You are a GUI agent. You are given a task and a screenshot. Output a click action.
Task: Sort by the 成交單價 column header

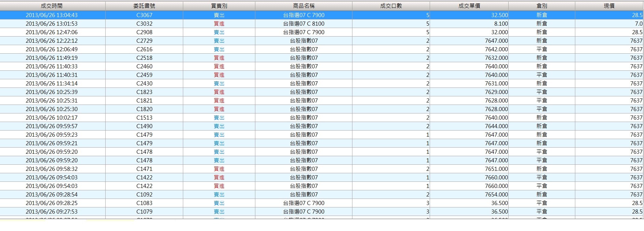pos(469,6)
